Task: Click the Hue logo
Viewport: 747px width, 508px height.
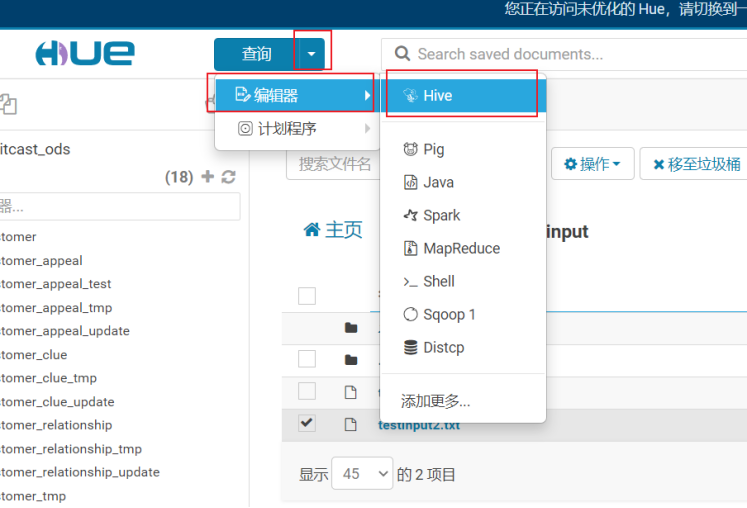Action: coord(85,53)
